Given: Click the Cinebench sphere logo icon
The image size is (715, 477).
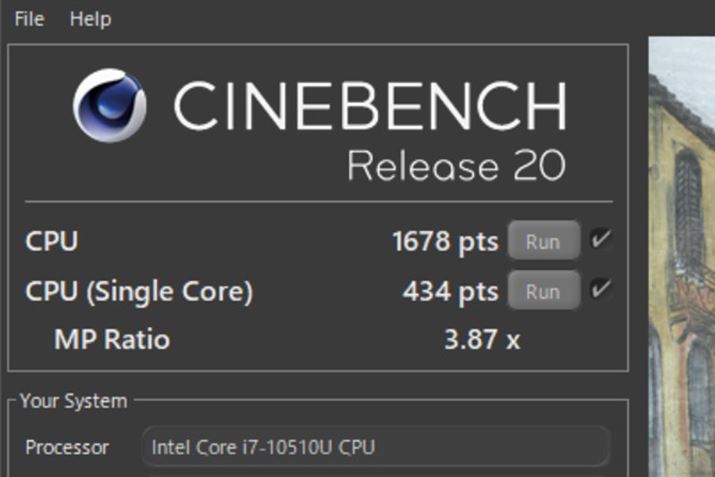Looking at the screenshot, I should [109, 106].
